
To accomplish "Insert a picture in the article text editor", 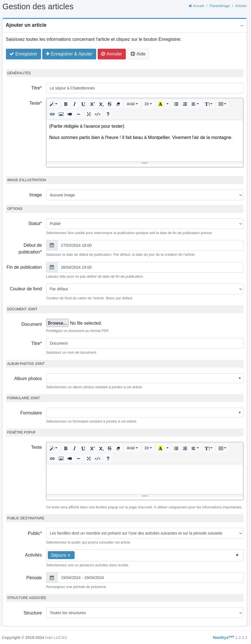I will (61, 114).
